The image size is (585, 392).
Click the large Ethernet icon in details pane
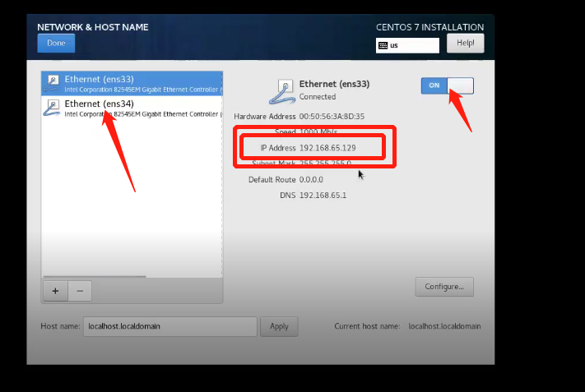point(282,92)
